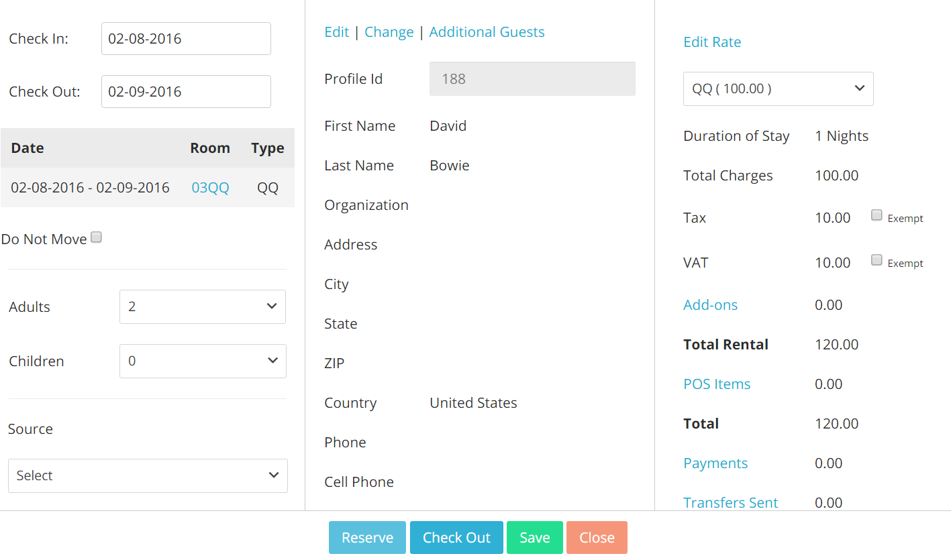Click the Edit Rate link
Image resolution: width=951 pixels, height=560 pixels.
coord(712,42)
